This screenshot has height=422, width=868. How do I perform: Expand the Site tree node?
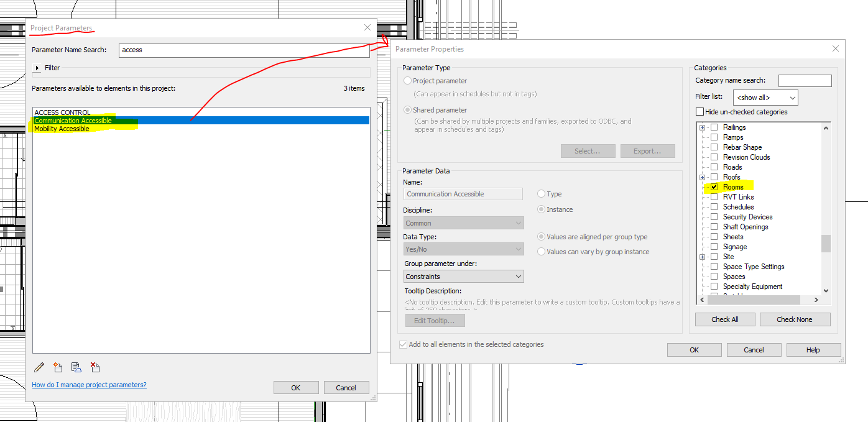click(702, 256)
